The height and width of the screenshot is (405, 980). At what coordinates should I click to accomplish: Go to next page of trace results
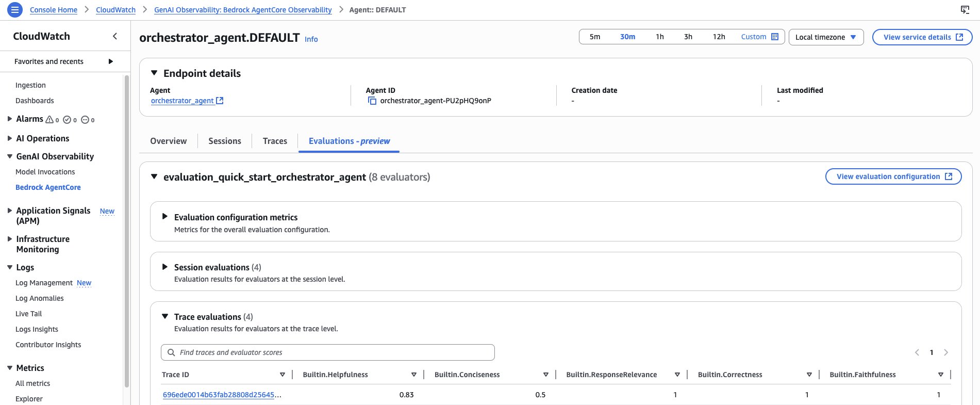[945, 352]
